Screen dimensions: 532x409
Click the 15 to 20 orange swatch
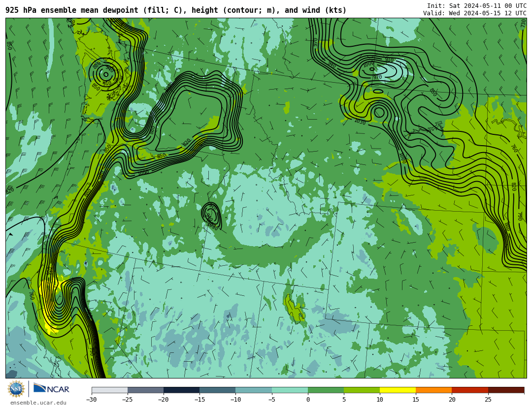(433, 390)
